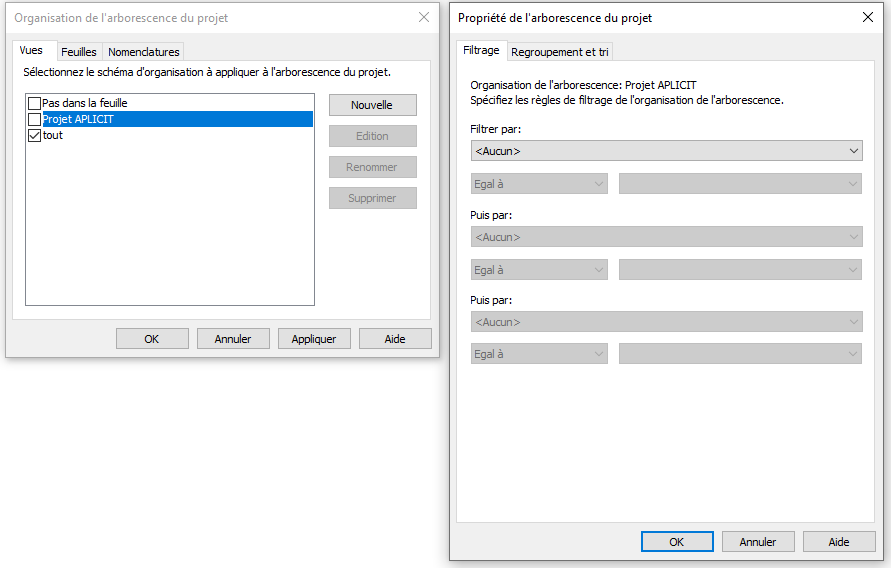Toggle the 'Pas dans la feuille' checkbox
This screenshot has width=891, height=568.
pyautogui.click(x=35, y=103)
